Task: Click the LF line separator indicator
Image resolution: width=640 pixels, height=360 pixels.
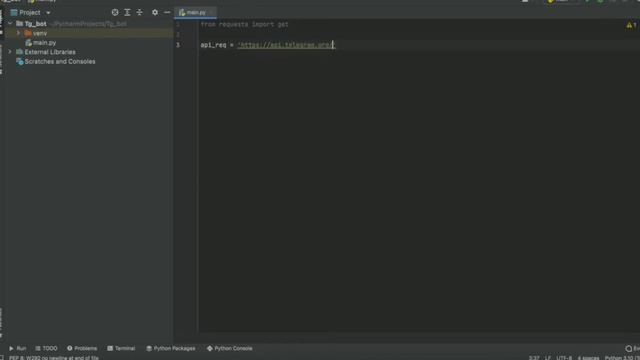Action: point(548,358)
